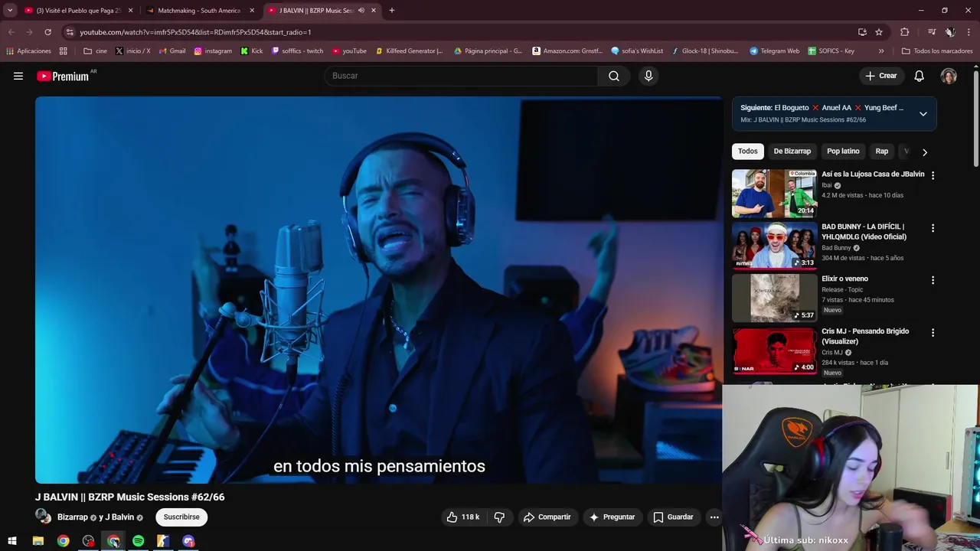The width and height of the screenshot is (980, 551).
Task: Open tab search dropdown arrow
Action: coord(10,11)
